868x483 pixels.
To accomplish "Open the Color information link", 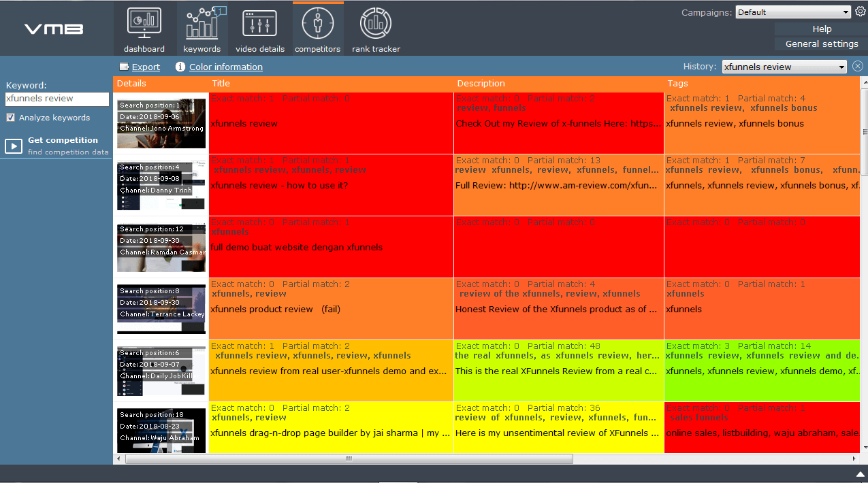I will (226, 67).
